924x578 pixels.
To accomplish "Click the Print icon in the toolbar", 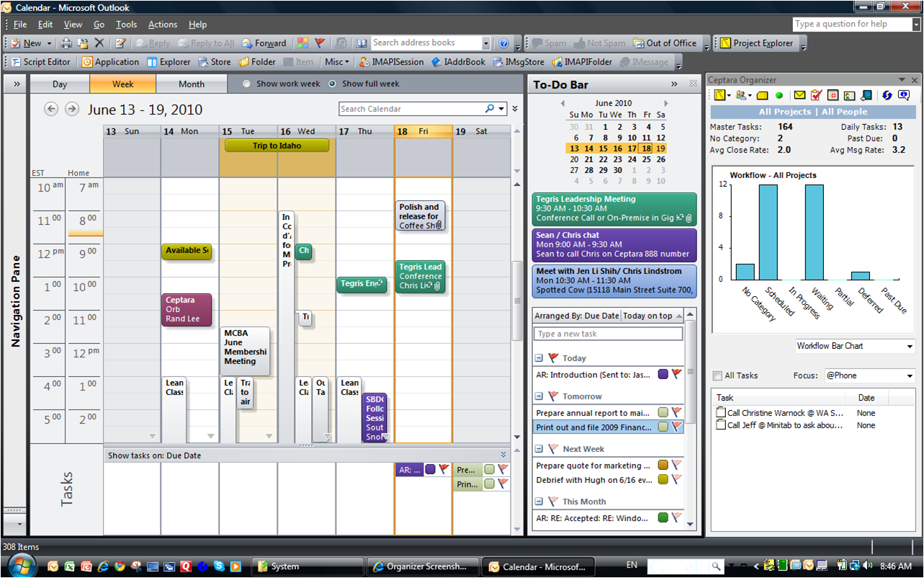I will pos(66,43).
